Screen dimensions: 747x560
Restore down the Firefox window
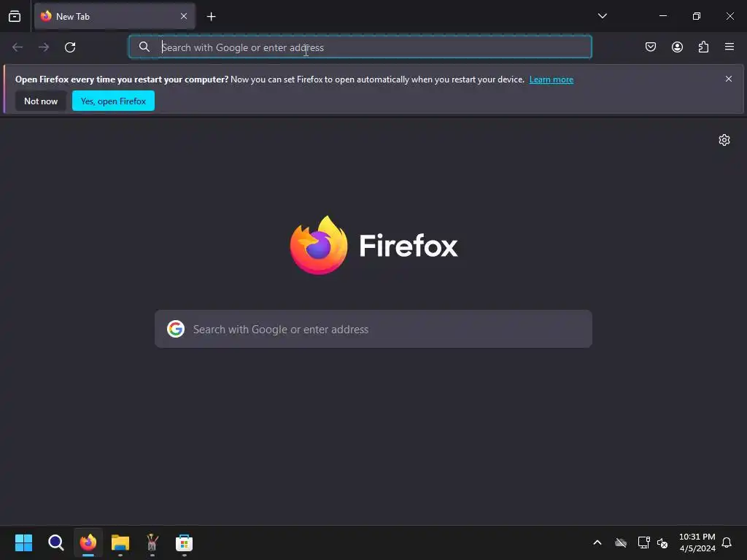pyautogui.click(x=697, y=16)
